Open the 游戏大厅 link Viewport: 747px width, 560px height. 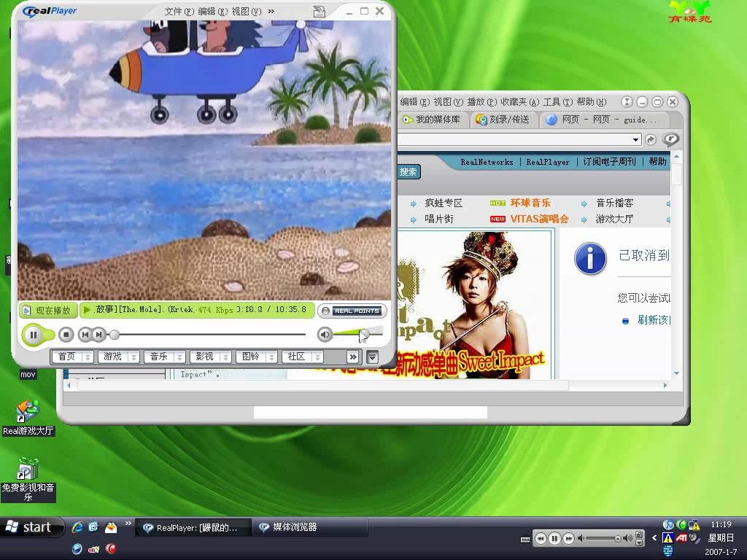[x=614, y=219]
